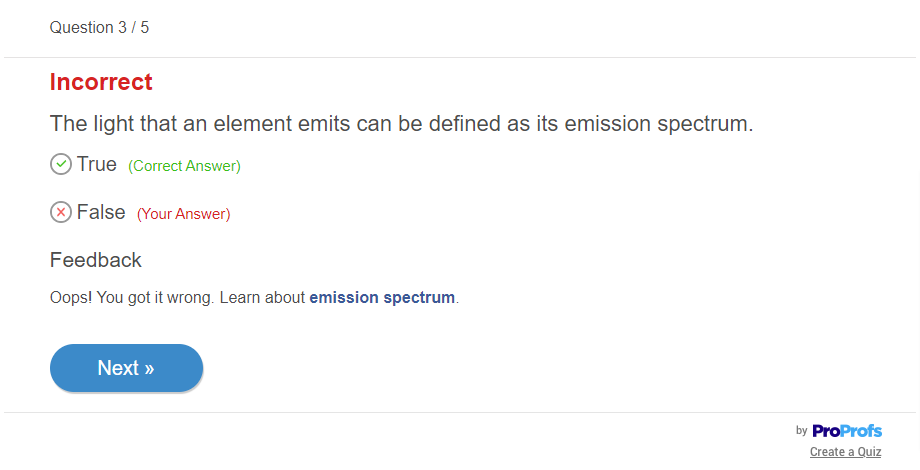Click the divider line above the ProProfs footer
The height and width of the screenshot is (470, 920).
point(460,412)
